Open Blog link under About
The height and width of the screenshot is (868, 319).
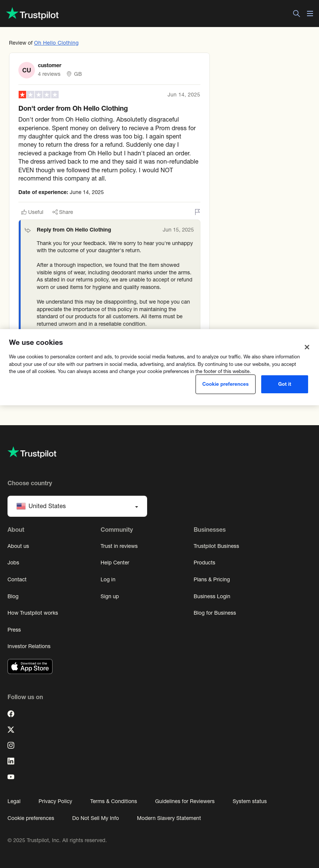click(x=13, y=596)
